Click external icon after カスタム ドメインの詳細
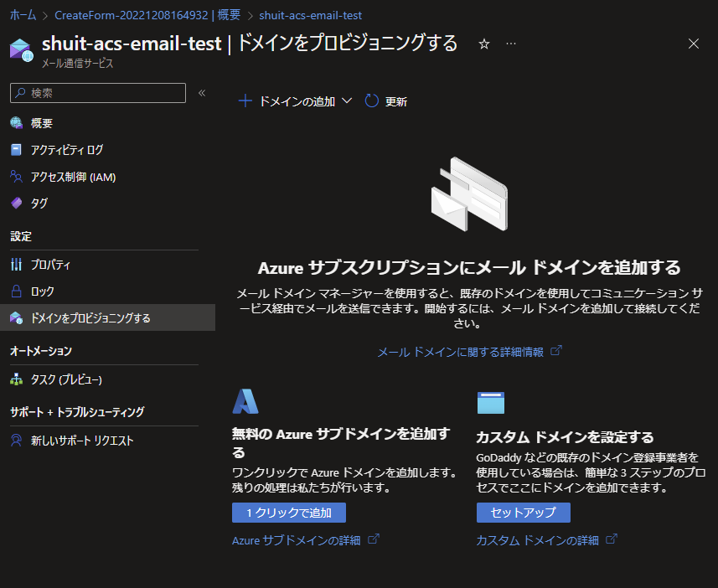 (612, 539)
